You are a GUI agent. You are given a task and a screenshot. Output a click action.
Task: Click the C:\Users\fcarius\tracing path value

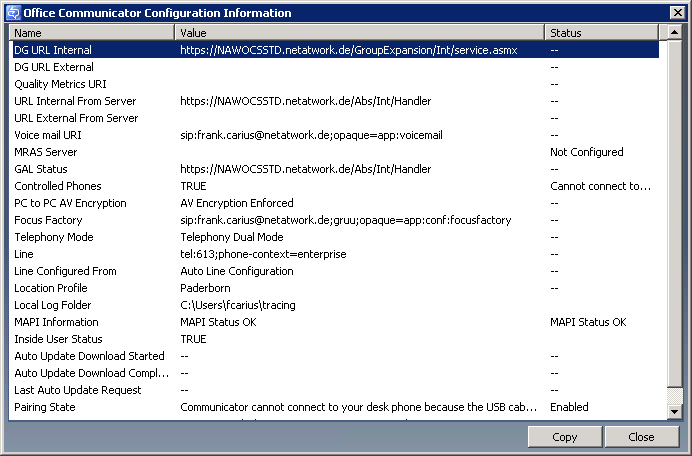(238, 305)
